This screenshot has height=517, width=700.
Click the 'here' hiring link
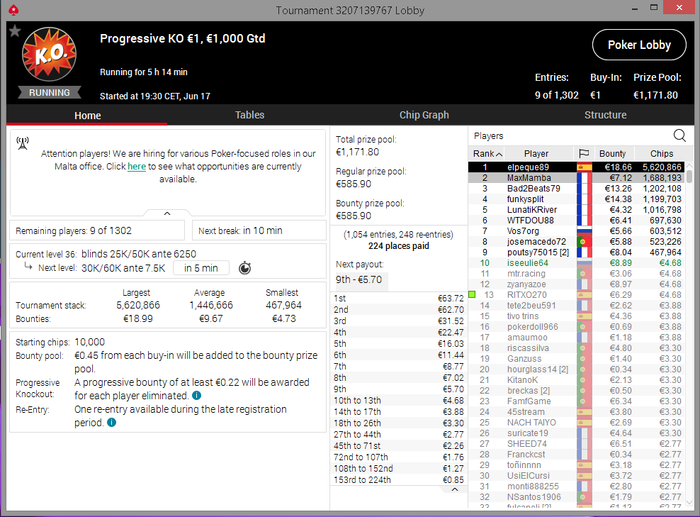(137, 167)
